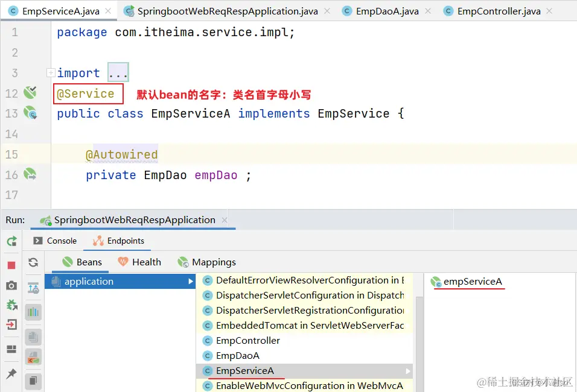Refresh the beans list
577x392 pixels.
pyautogui.click(x=33, y=262)
